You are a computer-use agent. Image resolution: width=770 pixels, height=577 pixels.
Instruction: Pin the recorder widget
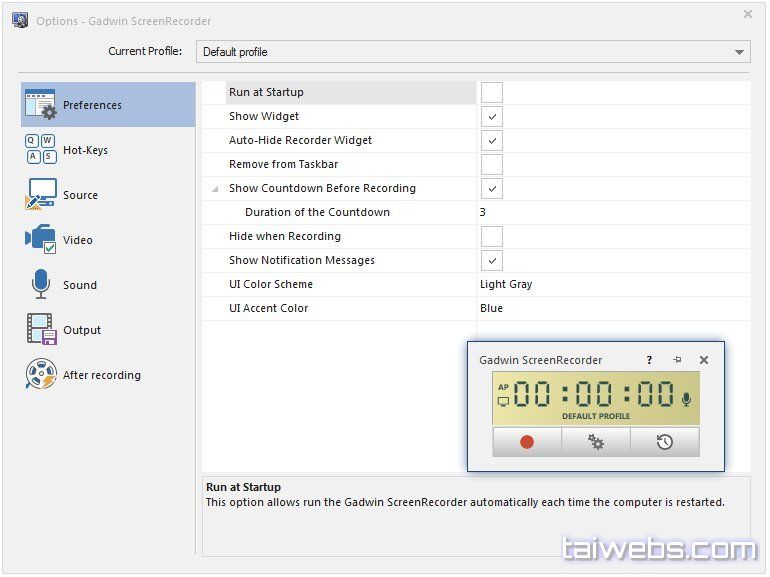(x=677, y=360)
